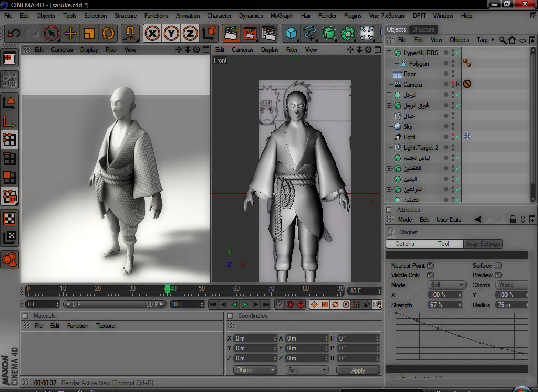Collapse the HyperNURBS tree item
Screen dimensions: 538x392
[x=389, y=53]
